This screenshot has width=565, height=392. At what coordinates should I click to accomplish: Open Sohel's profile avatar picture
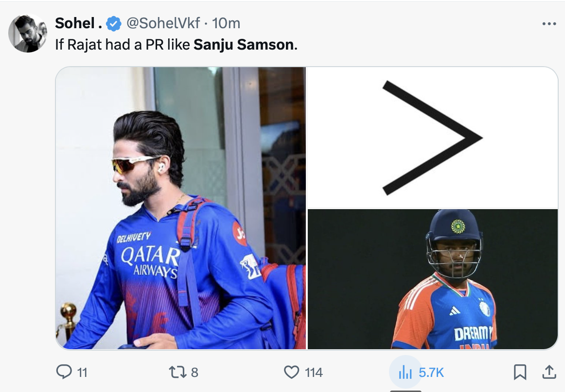point(27,33)
